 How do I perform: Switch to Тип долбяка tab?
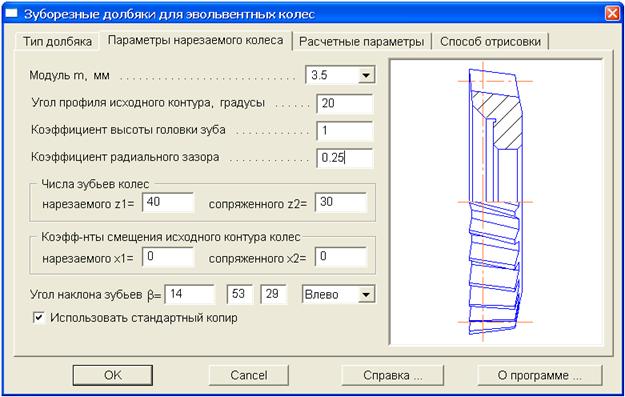pos(57,41)
